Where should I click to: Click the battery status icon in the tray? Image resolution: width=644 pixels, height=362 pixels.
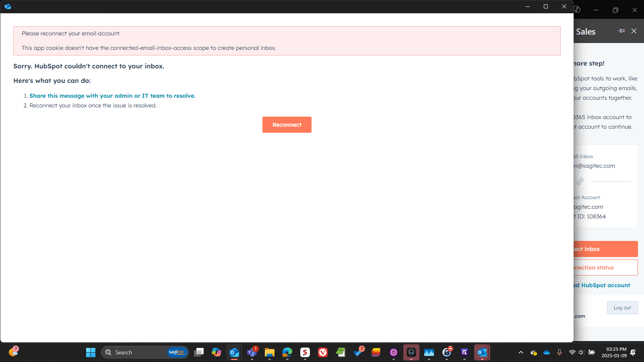click(x=592, y=352)
